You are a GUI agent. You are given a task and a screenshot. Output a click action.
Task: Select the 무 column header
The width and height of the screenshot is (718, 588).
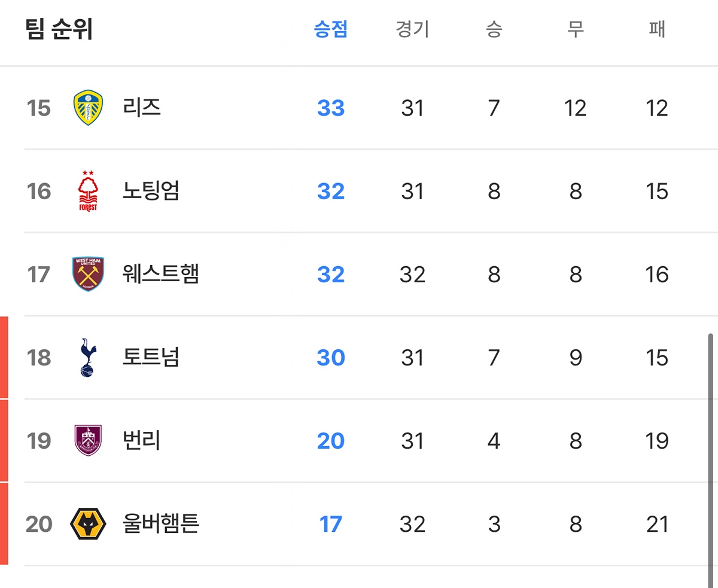(x=575, y=29)
